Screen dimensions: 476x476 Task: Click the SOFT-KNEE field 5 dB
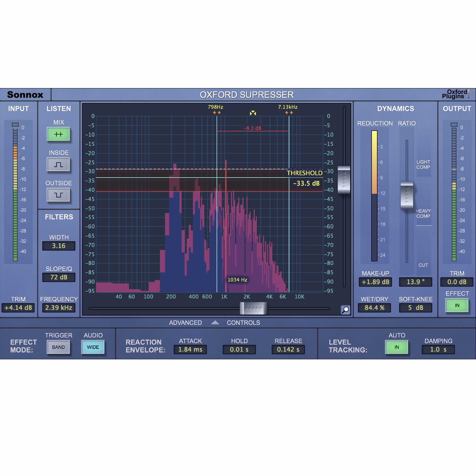(416, 308)
